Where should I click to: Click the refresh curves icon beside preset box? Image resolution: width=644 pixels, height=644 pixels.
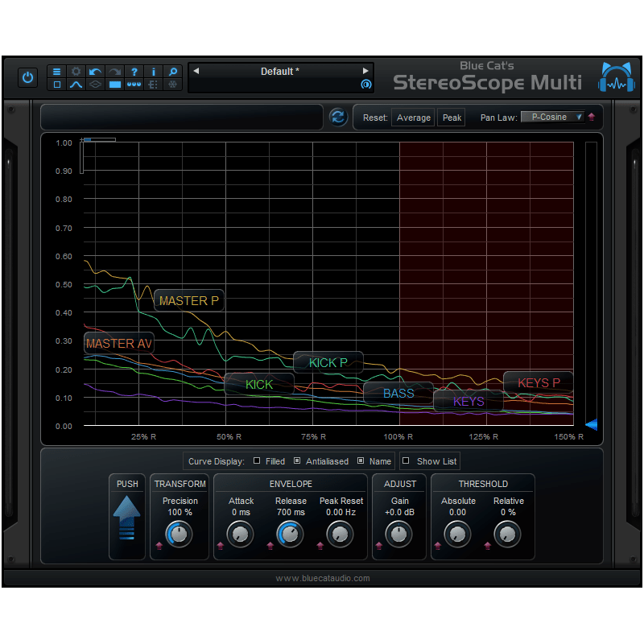[338, 117]
